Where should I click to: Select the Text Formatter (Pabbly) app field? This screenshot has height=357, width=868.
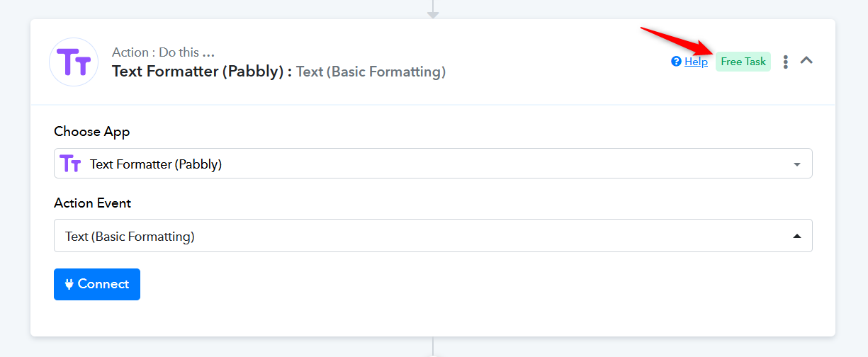coord(433,164)
